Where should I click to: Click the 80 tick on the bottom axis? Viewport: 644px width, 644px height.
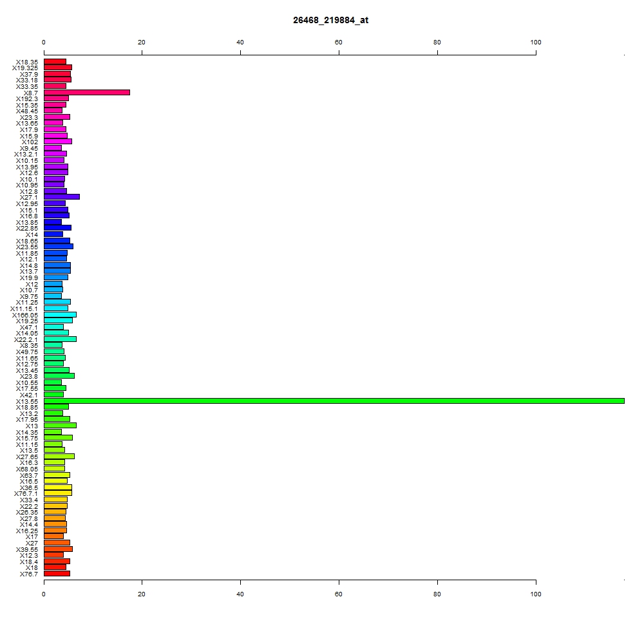pyautogui.click(x=437, y=594)
